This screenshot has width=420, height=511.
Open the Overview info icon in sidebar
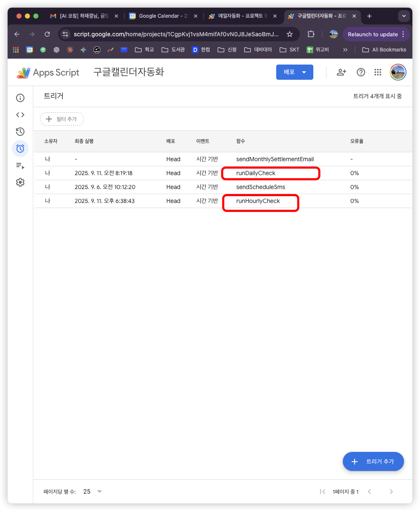tap(20, 98)
